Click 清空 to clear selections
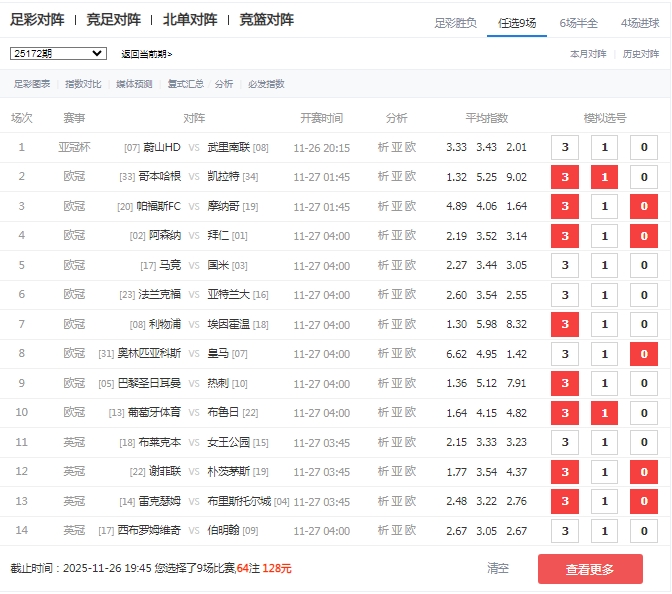Image resolution: width=672 pixels, height=594 pixels. click(x=498, y=568)
